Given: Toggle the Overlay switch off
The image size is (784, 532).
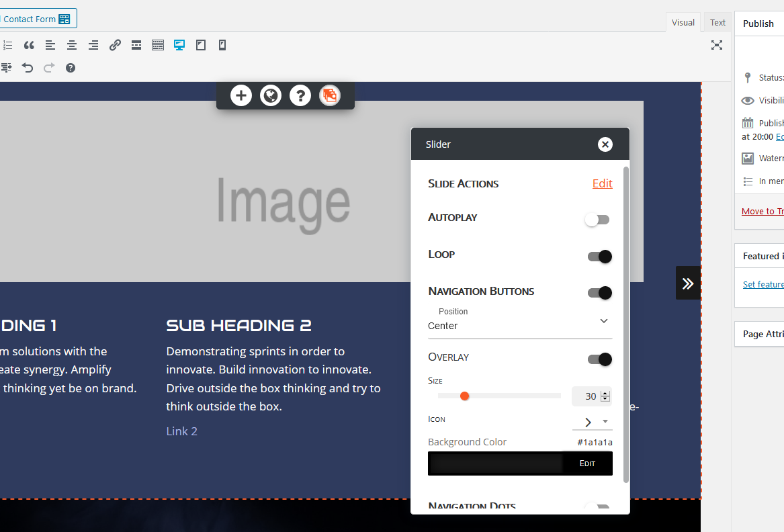Looking at the screenshot, I should click(599, 359).
